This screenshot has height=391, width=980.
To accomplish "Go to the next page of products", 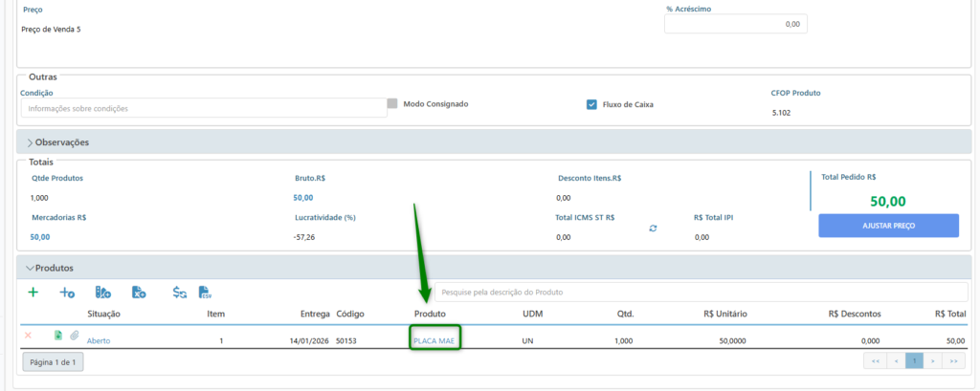I will pyautogui.click(x=932, y=361).
